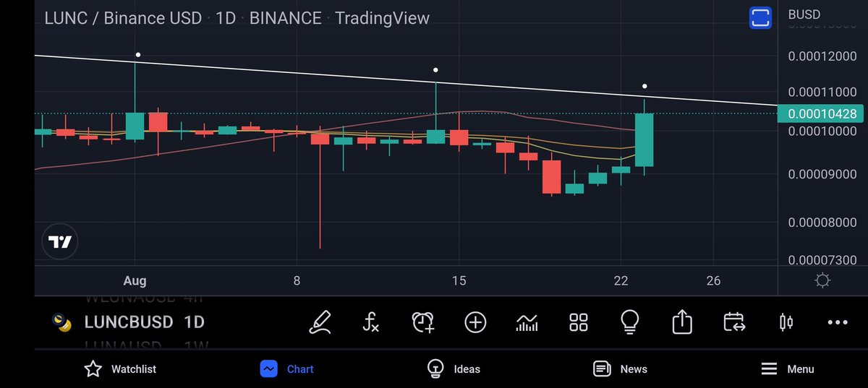Tap the 26 date axis label

tap(713, 280)
